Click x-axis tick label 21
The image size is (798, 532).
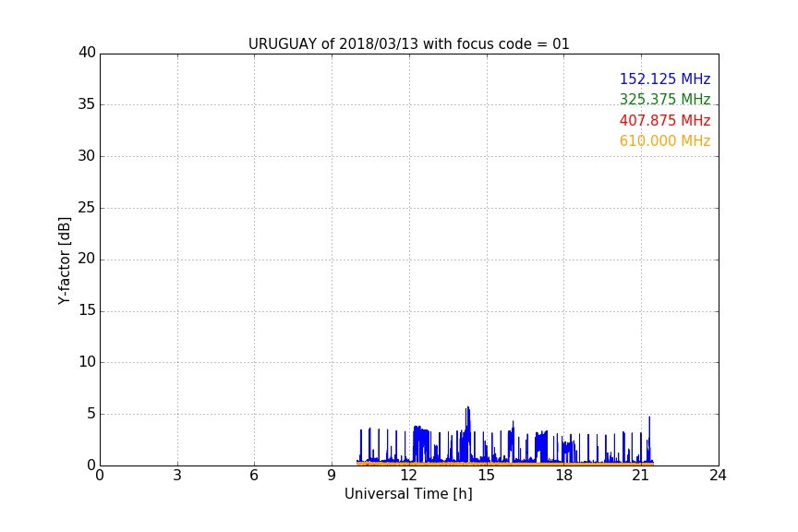pyautogui.click(x=641, y=476)
